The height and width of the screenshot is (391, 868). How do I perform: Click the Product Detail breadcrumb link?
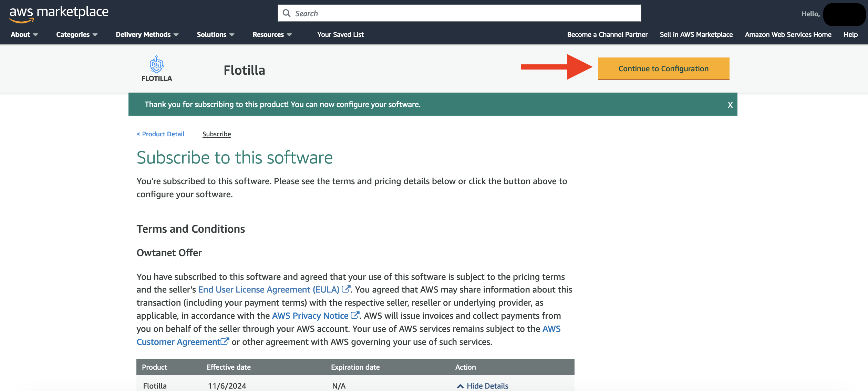coord(161,133)
